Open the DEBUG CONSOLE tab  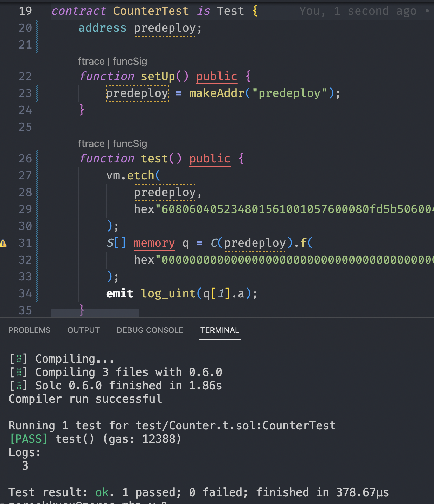[x=150, y=330]
